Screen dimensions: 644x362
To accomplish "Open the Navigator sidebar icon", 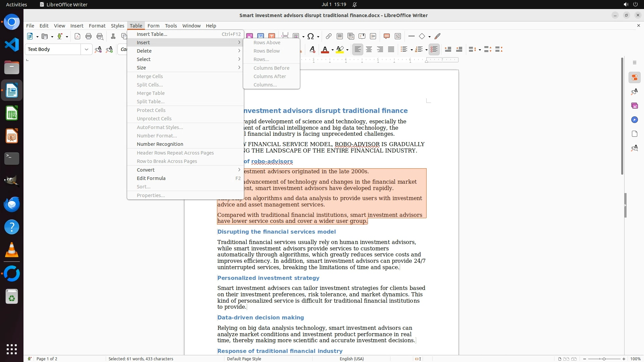I will [634, 120].
